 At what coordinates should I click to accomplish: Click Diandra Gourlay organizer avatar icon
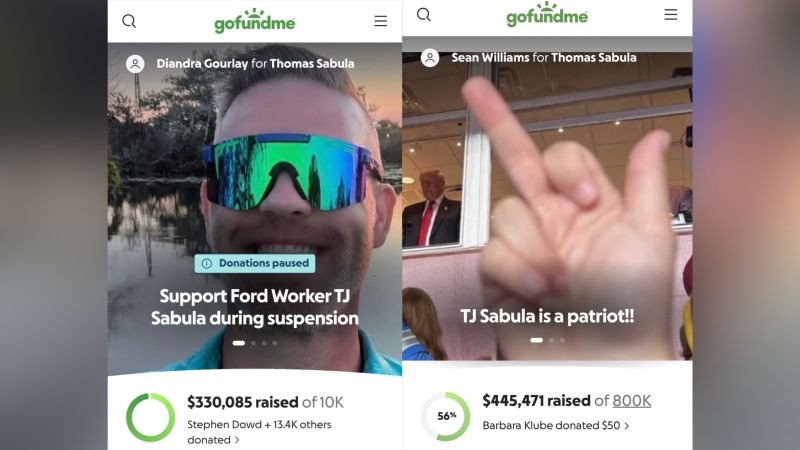click(x=135, y=64)
